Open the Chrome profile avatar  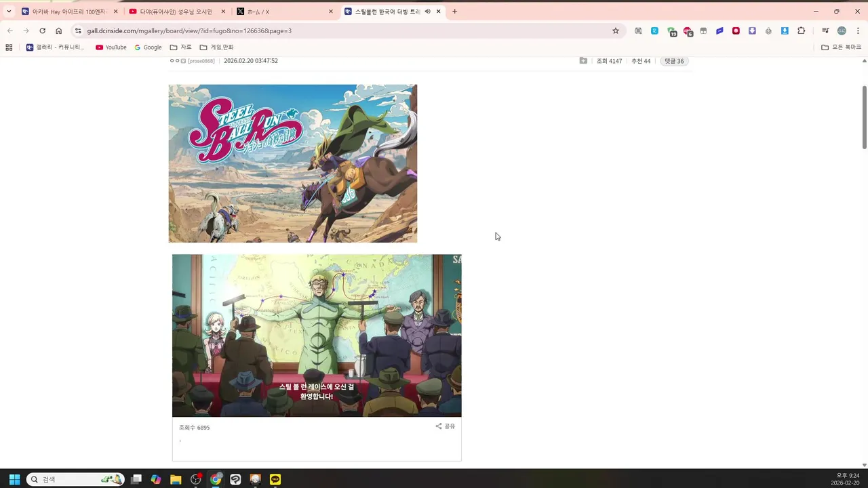click(842, 30)
